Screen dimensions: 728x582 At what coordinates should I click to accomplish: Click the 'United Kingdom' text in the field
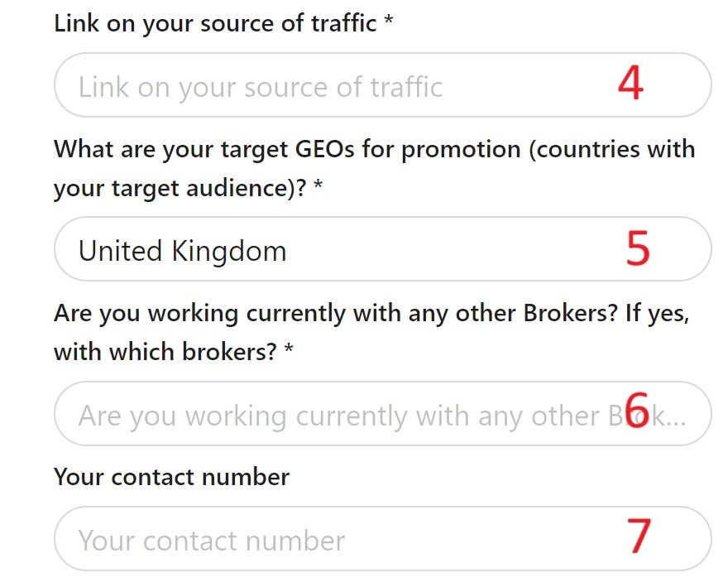click(x=182, y=250)
